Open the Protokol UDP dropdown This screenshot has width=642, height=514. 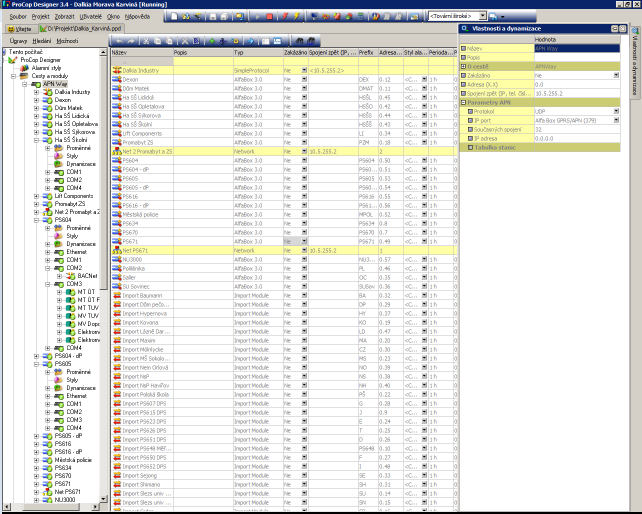point(616,111)
